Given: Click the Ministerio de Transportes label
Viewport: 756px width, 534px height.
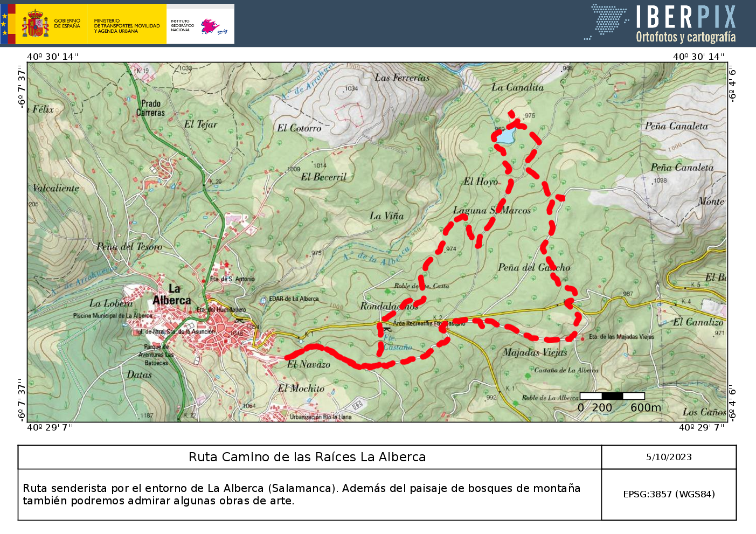Looking at the screenshot, I should tap(127, 26).
